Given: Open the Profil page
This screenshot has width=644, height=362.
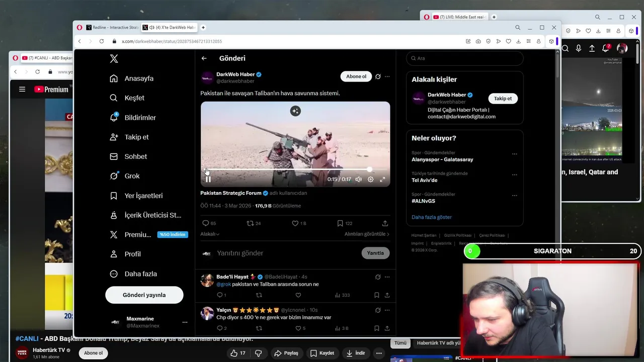Looking at the screenshot, I should (125, 254).
